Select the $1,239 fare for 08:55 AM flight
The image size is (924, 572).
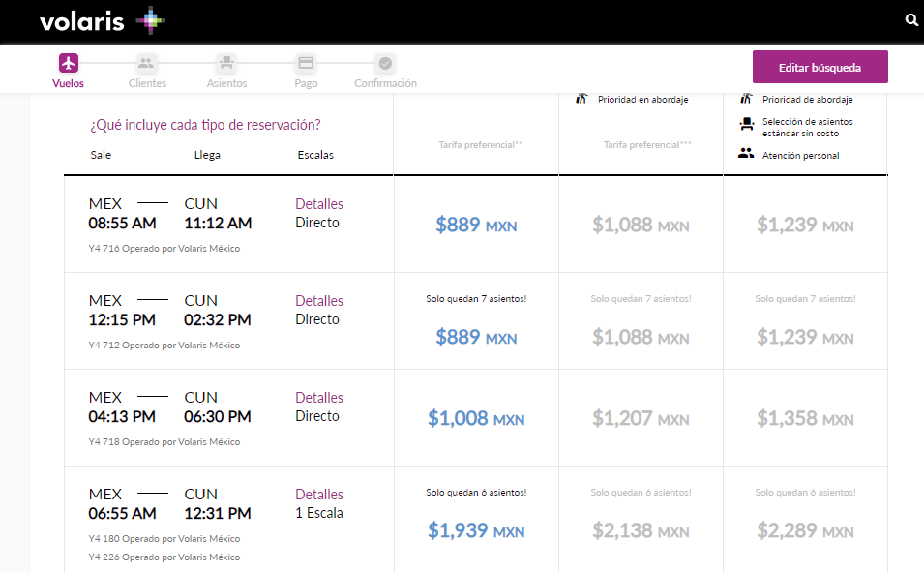coord(805,226)
